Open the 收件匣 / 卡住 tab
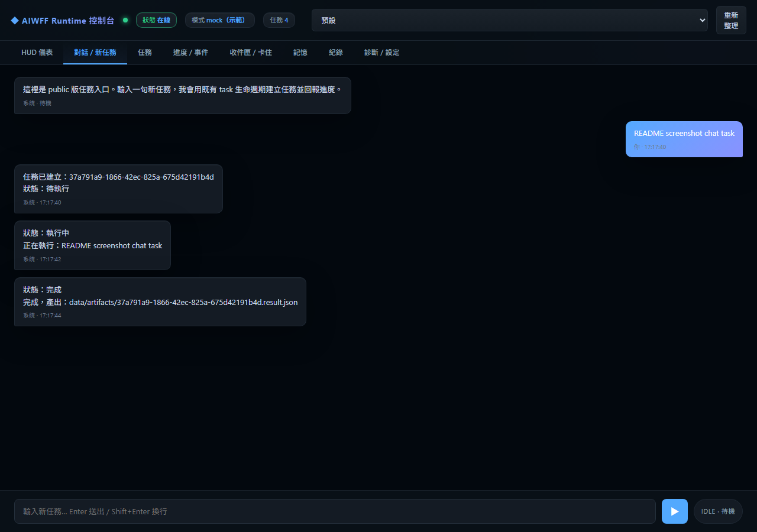The height and width of the screenshot is (532, 757). pos(251,53)
